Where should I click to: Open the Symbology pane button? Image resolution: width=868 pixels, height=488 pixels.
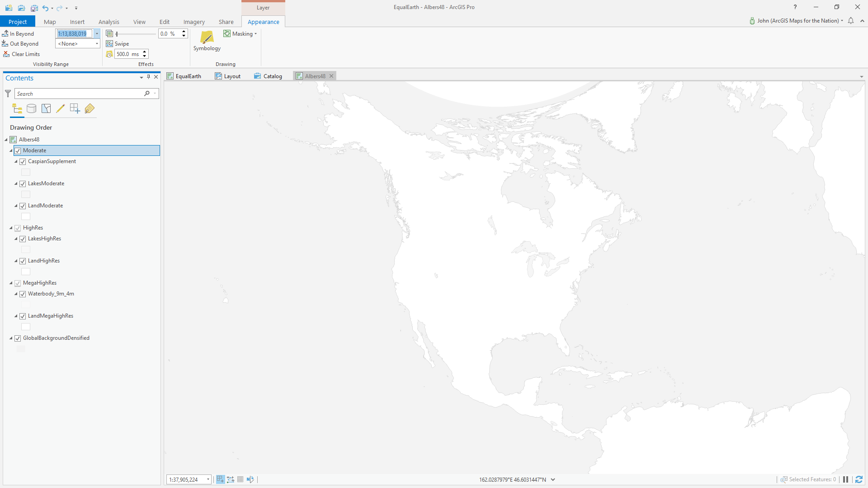(207, 41)
